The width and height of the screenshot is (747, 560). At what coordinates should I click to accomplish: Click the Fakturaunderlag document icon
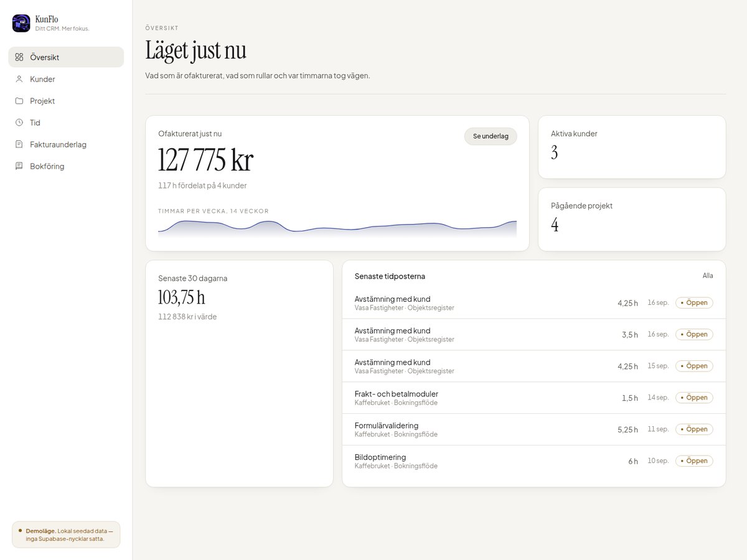tap(19, 144)
